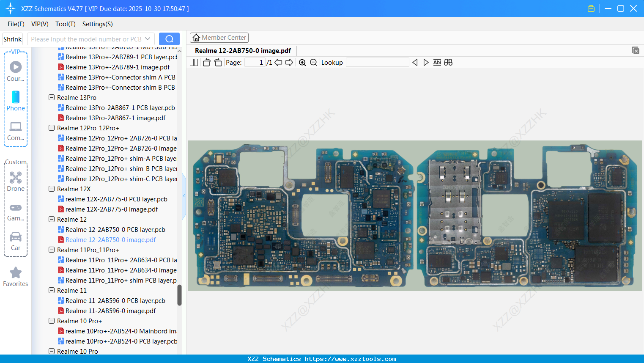Screen dimensions: 644x363
Task: Open the Game console category
Action: (x=16, y=212)
